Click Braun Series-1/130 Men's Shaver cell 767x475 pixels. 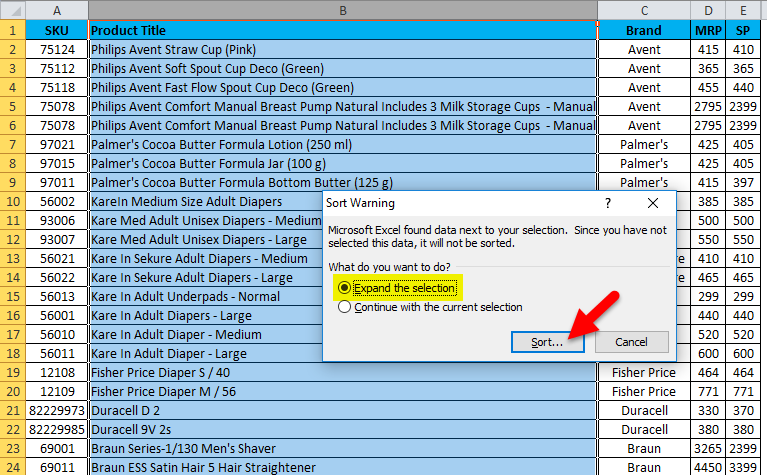[x=342, y=449]
